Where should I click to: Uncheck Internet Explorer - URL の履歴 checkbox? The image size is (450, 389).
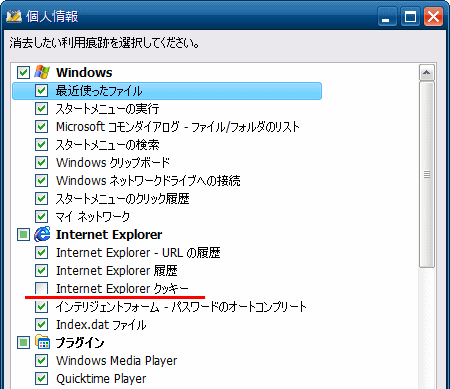point(41,252)
